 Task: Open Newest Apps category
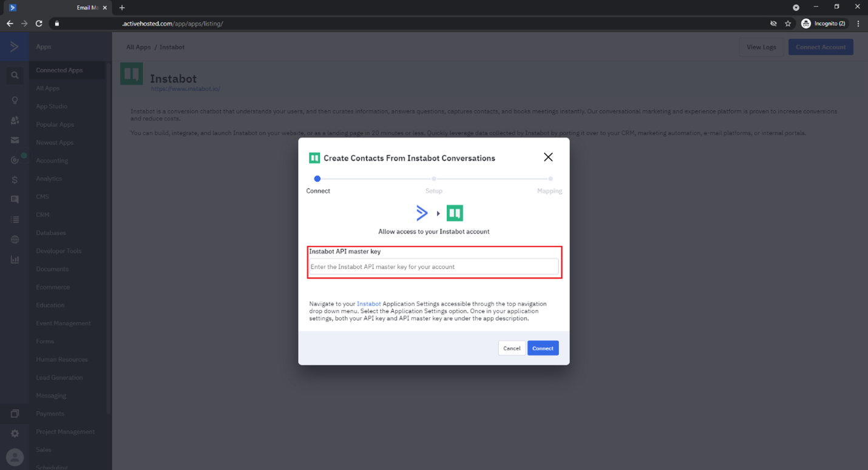tap(55, 143)
